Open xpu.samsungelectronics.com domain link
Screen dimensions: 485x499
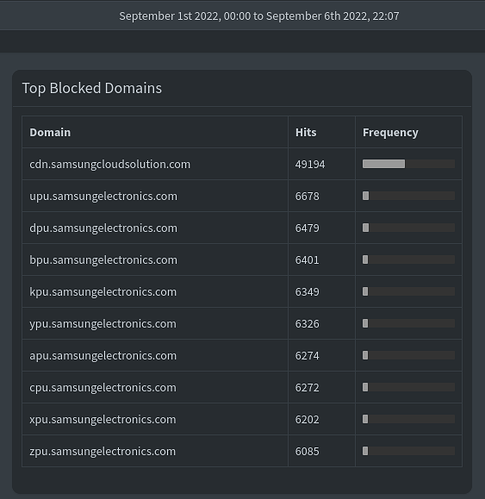tap(103, 419)
